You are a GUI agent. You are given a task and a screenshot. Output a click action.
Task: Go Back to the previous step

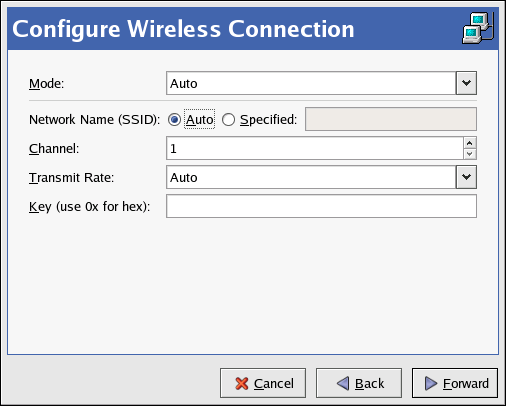[359, 383]
